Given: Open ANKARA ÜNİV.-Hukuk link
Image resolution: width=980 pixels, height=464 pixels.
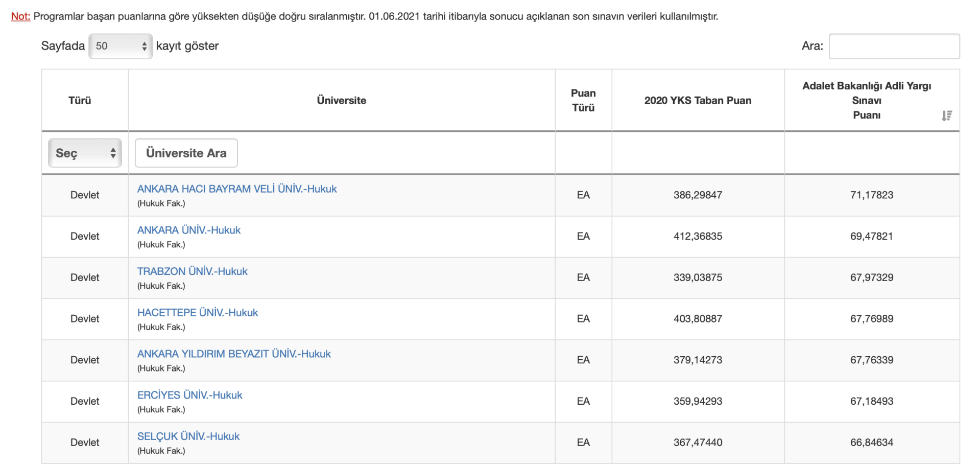Looking at the screenshot, I should pyautogui.click(x=189, y=230).
